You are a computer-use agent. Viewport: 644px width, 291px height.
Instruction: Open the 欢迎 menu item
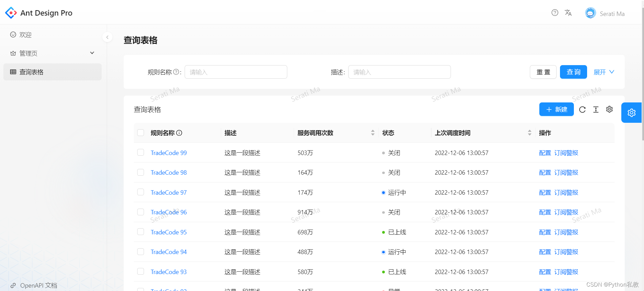point(53,35)
